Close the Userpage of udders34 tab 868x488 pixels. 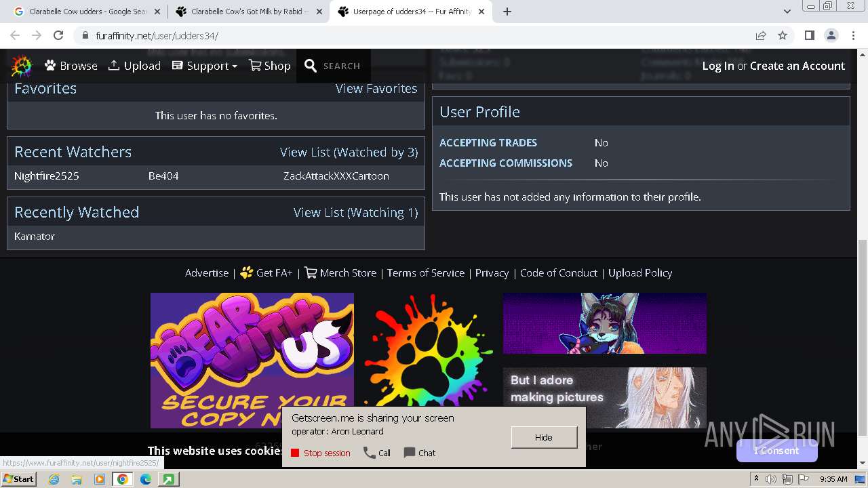(482, 12)
